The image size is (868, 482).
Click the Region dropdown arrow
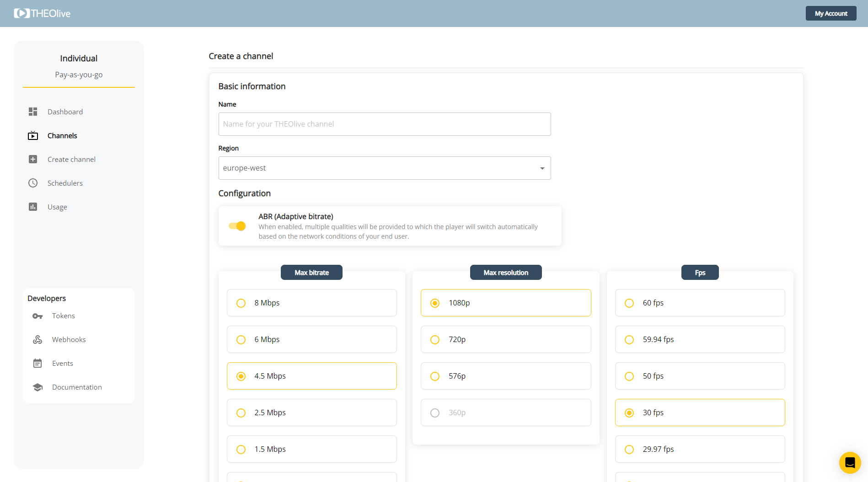pos(542,168)
